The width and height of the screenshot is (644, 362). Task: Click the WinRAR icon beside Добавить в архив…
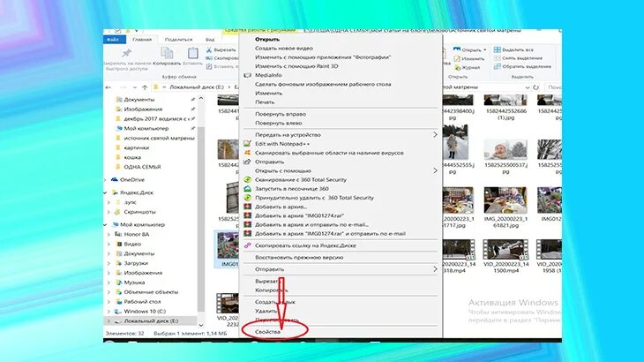247,207
